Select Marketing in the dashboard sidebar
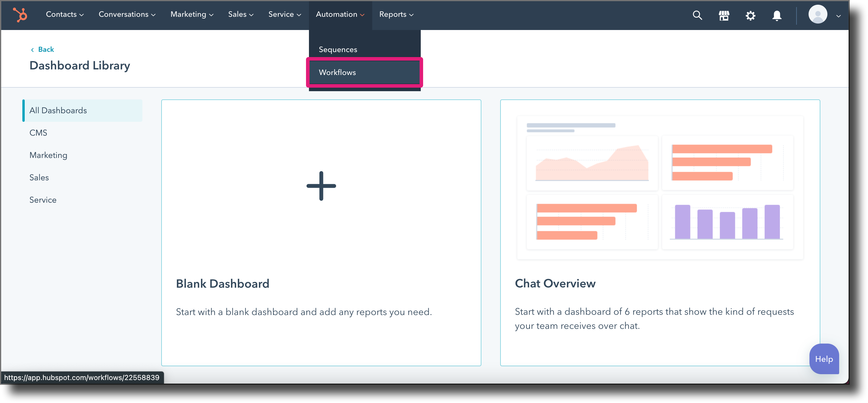868x403 pixels. [48, 155]
